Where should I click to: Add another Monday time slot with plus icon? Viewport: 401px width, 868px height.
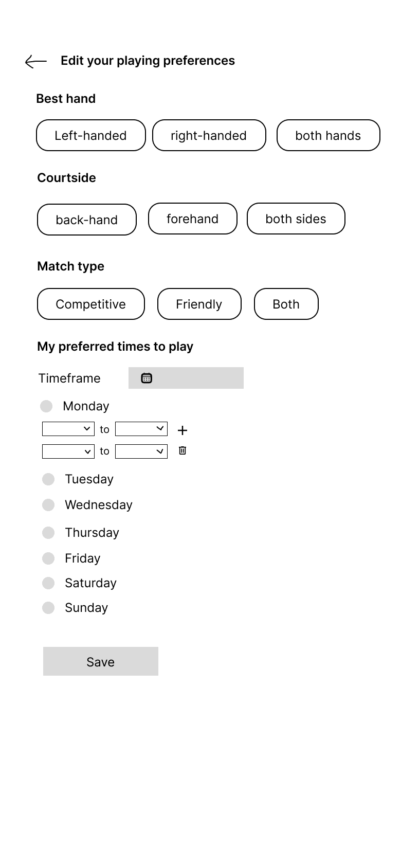[183, 430]
